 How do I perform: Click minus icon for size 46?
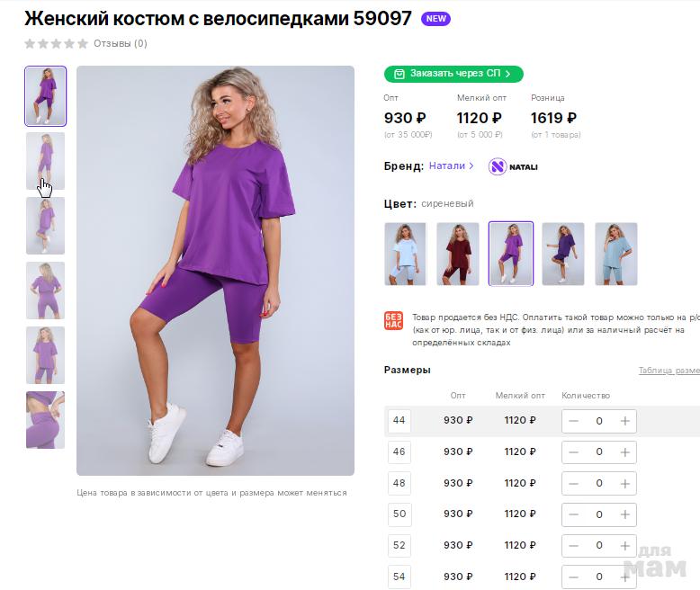coord(573,452)
